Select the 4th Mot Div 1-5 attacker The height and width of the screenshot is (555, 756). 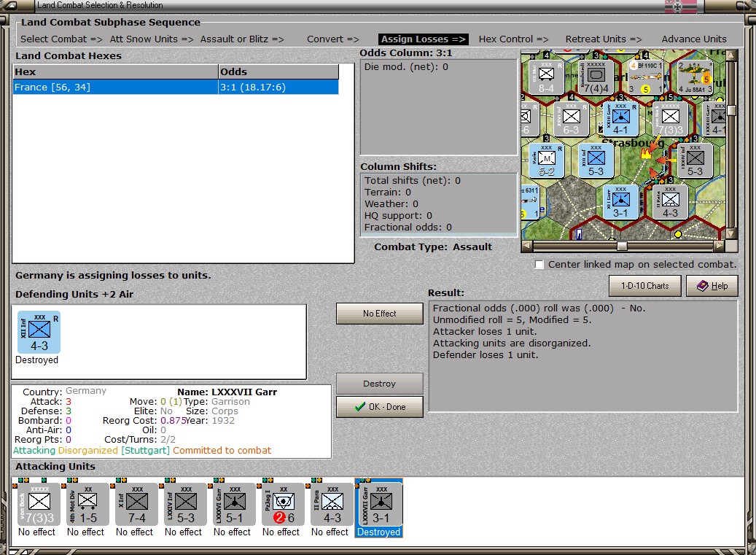(87, 505)
